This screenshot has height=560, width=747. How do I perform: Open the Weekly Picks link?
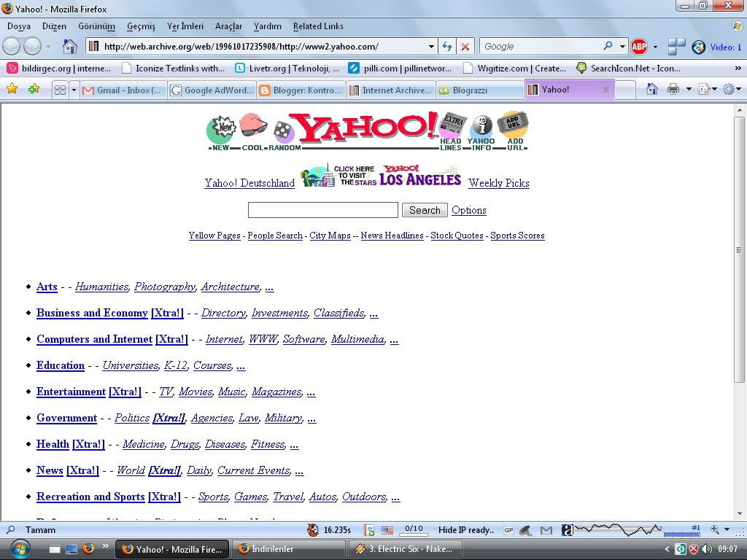click(499, 183)
